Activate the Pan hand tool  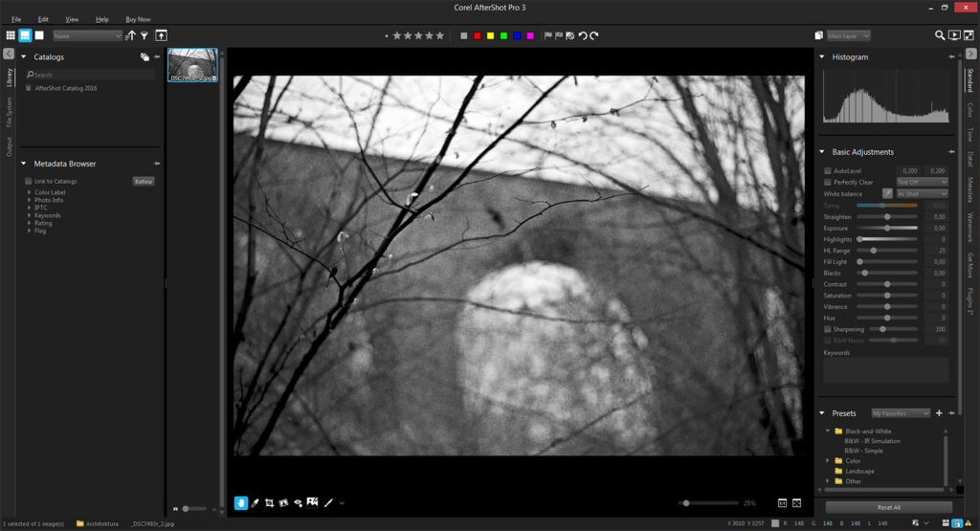coord(240,502)
